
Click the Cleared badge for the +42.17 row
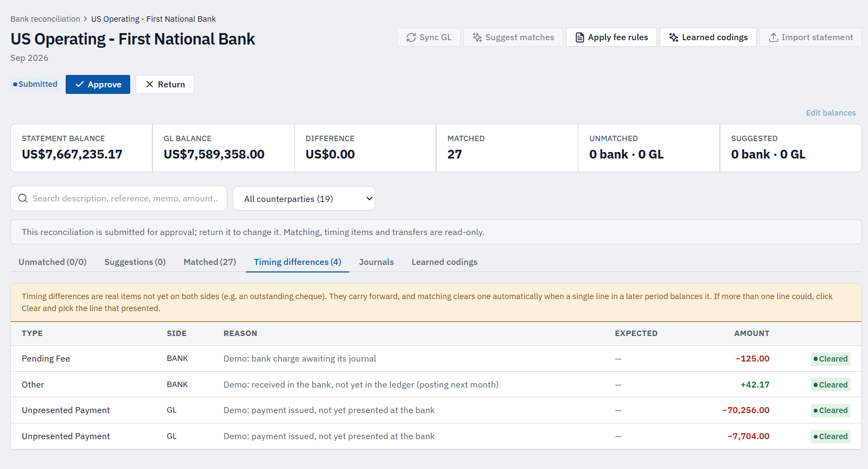831,385
